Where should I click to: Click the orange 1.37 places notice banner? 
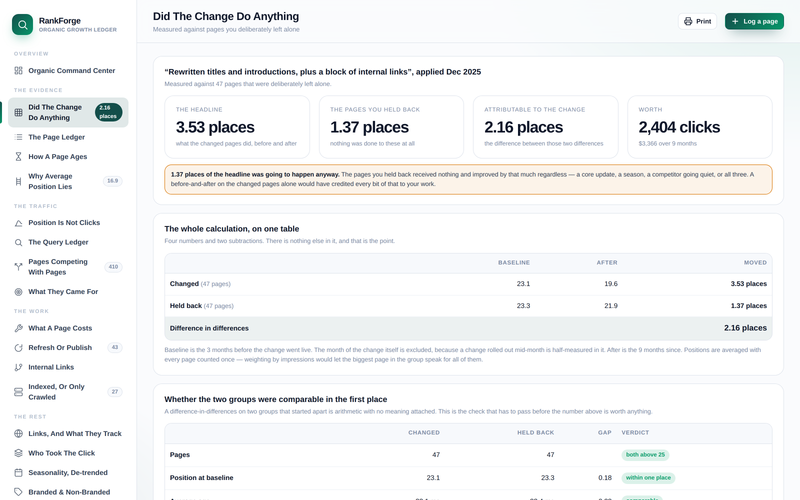click(468, 179)
